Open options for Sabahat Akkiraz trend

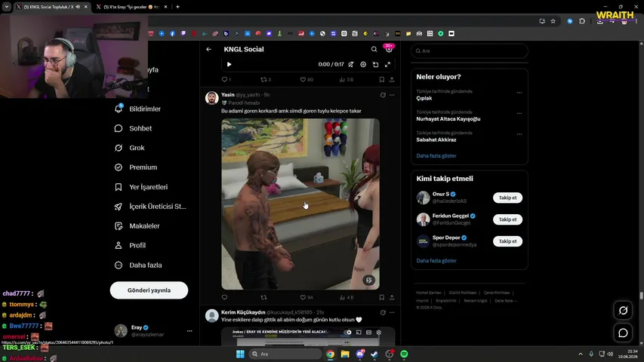(519, 133)
